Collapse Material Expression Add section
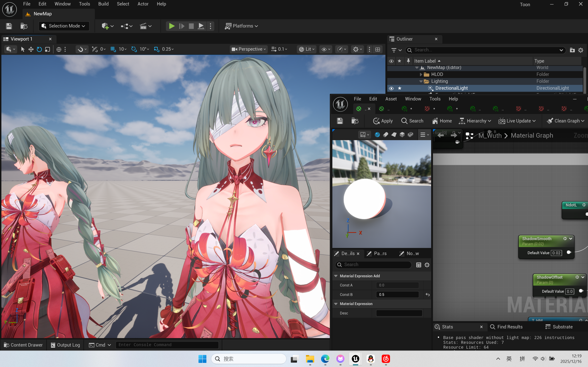 [x=336, y=276]
